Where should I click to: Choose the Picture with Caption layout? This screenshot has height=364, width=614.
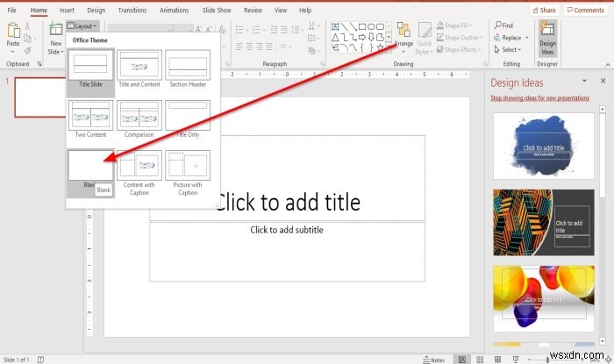click(x=188, y=173)
